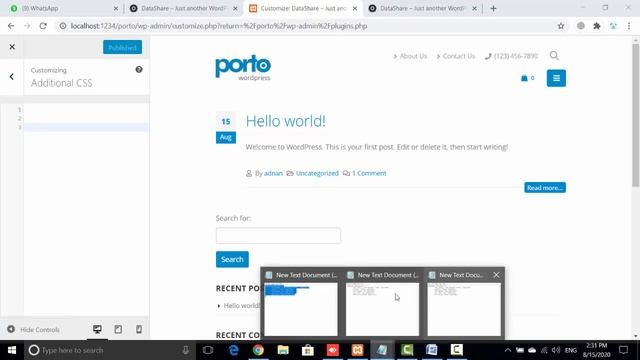Click the Porto WordPress logo

click(243, 68)
